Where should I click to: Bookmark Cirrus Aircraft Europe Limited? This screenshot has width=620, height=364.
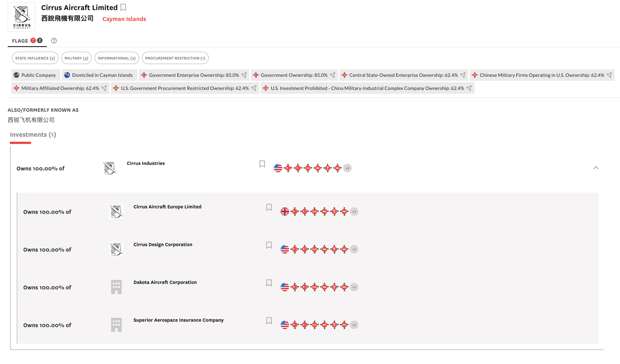pos(269,207)
